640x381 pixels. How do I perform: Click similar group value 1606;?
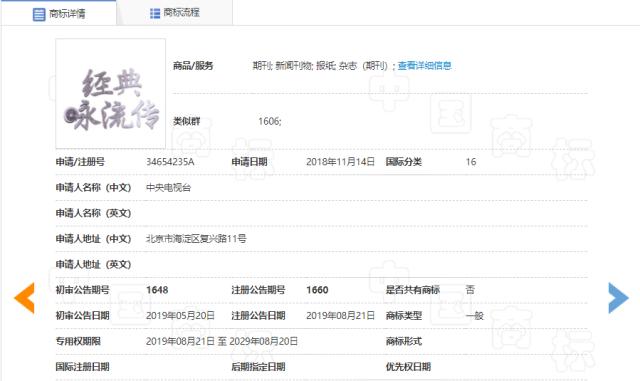coord(270,121)
